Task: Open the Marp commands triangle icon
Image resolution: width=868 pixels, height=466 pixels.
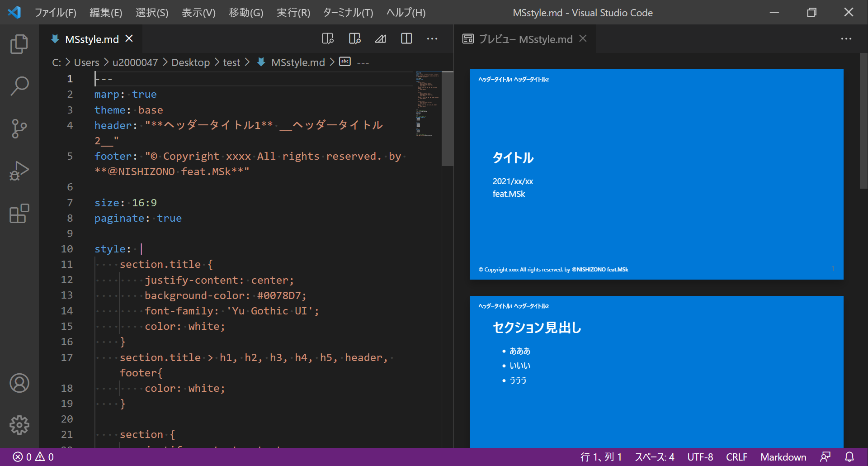Action: point(381,39)
